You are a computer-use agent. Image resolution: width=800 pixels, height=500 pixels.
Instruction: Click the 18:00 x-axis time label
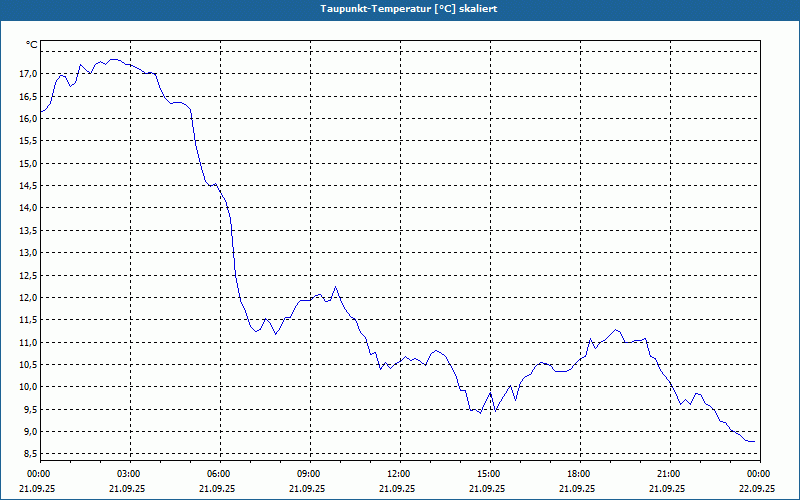(x=578, y=474)
